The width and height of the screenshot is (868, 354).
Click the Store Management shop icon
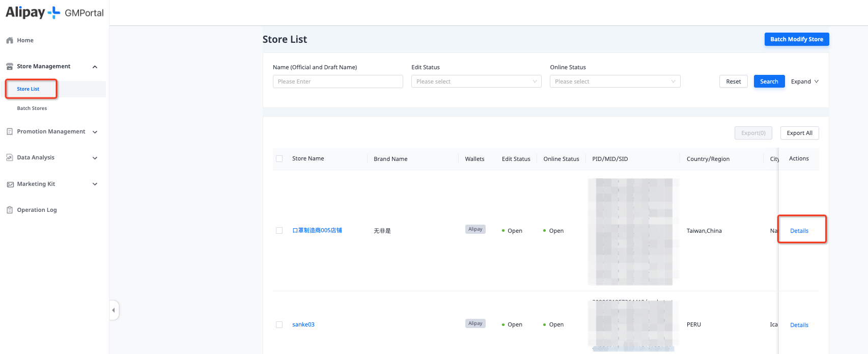point(10,67)
